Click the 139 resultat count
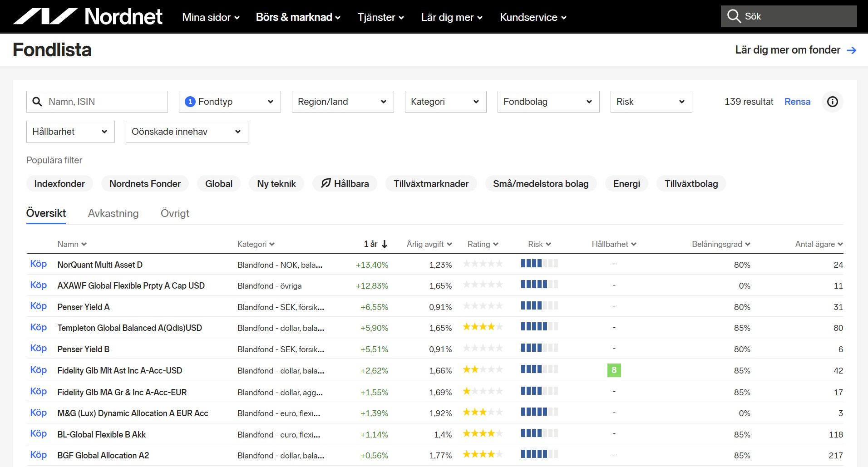This screenshot has width=868, height=467. point(749,102)
